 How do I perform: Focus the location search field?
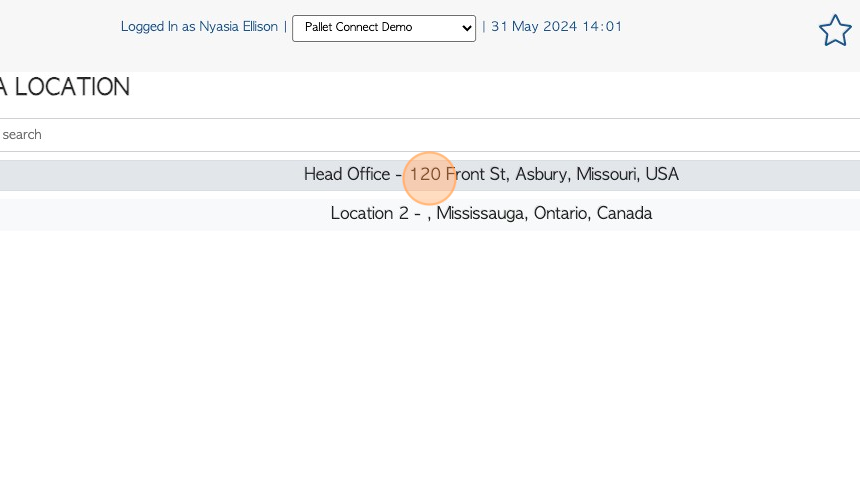(430, 135)
